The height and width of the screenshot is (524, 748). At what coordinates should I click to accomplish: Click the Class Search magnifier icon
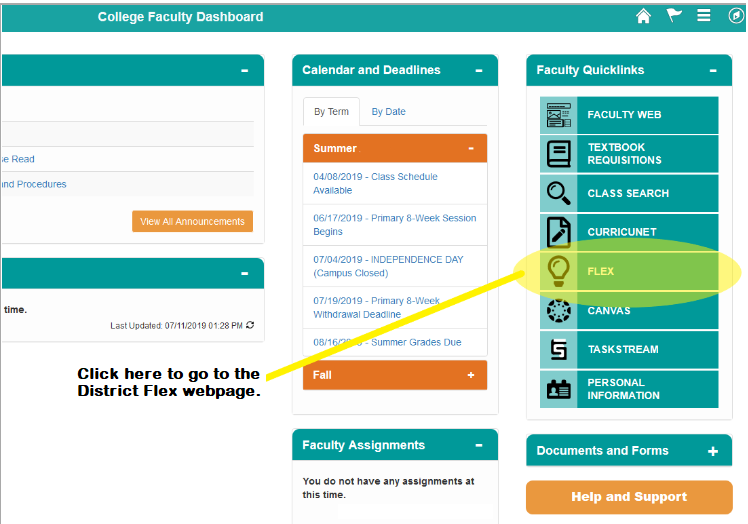558,193
